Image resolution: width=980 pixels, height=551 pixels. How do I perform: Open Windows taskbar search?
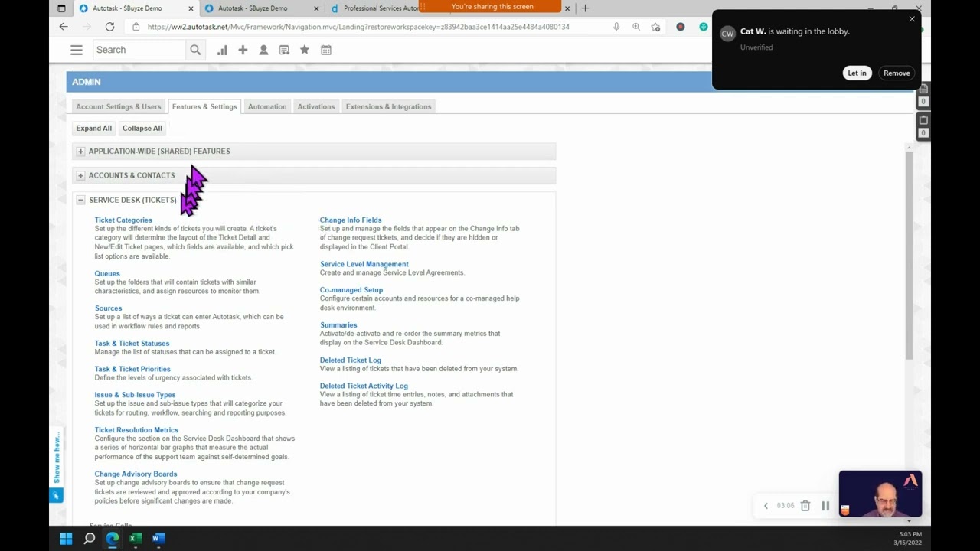tap(90, 539)
